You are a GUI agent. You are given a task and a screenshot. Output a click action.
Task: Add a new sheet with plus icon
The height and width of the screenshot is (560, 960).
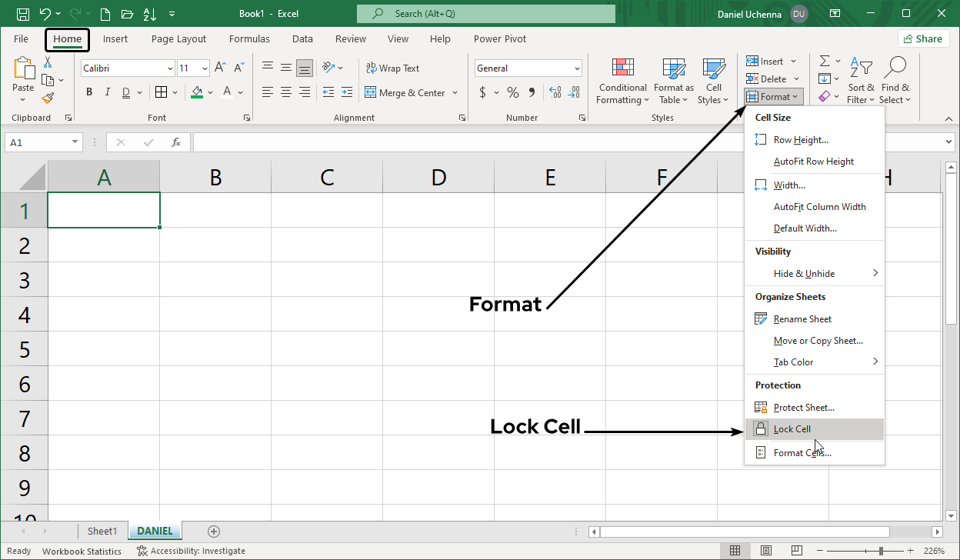(x=214, y=532)
